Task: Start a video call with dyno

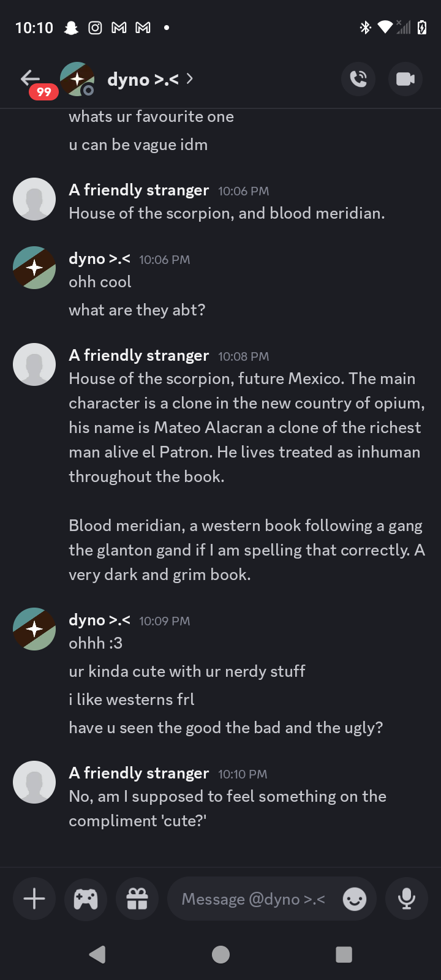Action: [x=405, y=79]
